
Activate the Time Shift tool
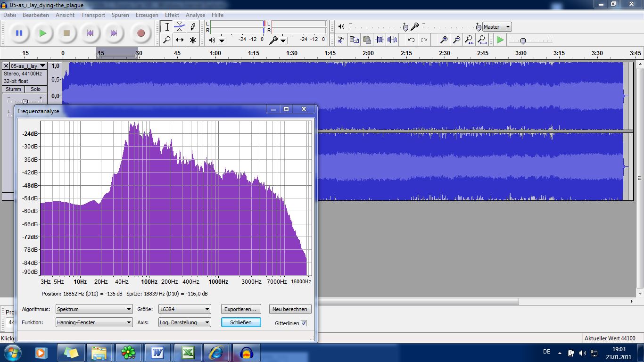coord(180,40)
